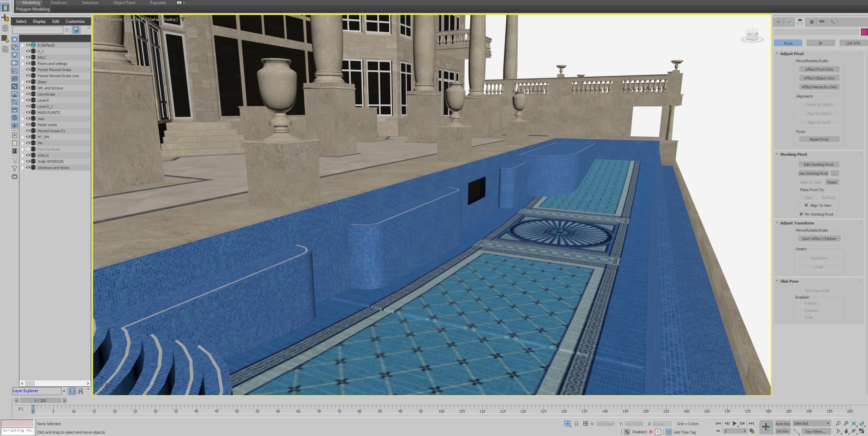Open the Create command panel tab
868x436 pixels.
tap(778, 22)
